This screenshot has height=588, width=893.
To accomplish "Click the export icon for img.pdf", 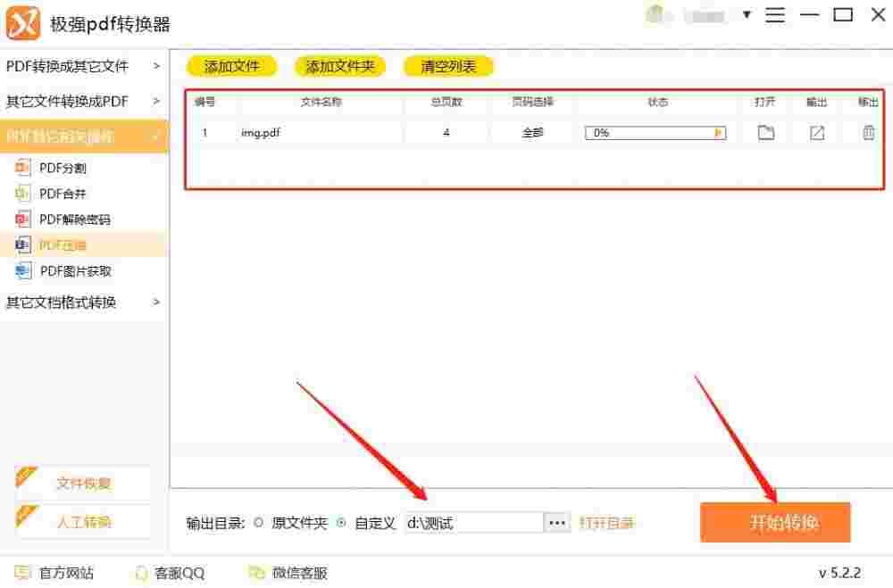I will (815, 131).
